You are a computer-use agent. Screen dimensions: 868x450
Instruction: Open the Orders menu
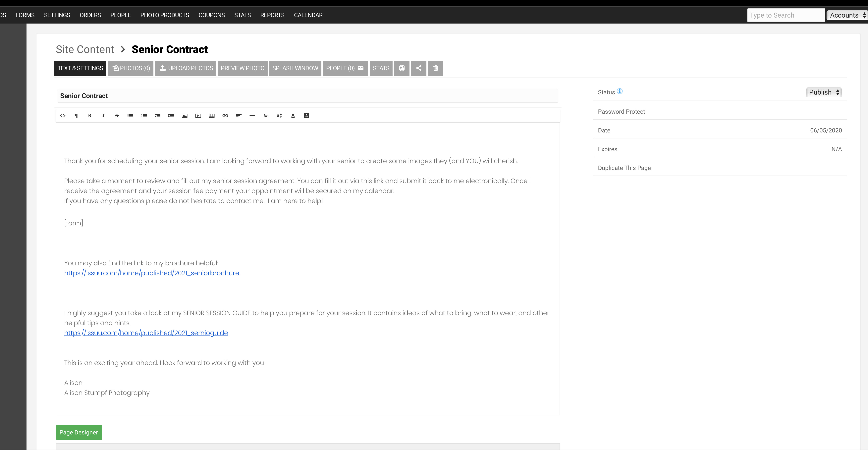point(90,15)
